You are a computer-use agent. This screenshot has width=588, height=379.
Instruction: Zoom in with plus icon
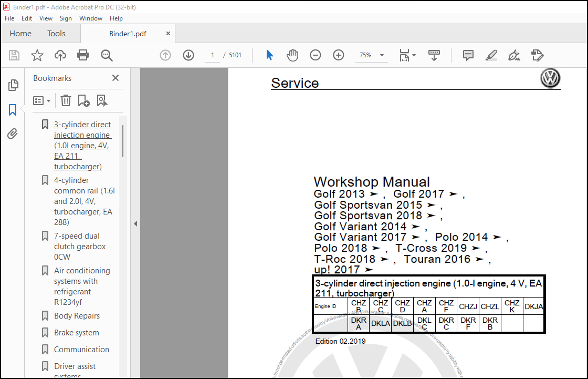coord(338,55)
